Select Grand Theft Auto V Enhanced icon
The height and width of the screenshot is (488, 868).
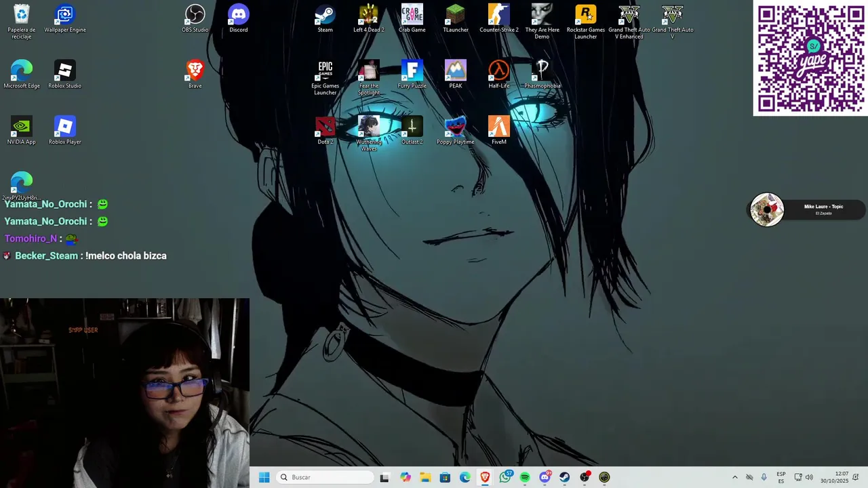point(629,21)
